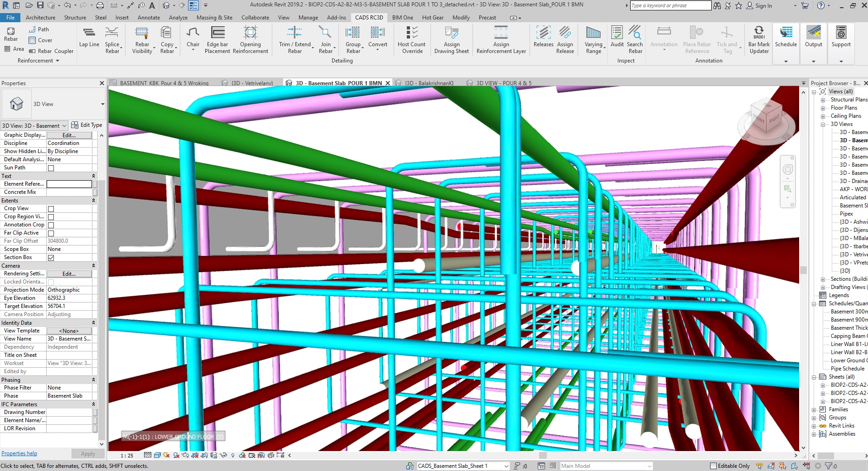Choose the Chair tool
The width and height of the screenshot is (868, 471).
[193, 37]
